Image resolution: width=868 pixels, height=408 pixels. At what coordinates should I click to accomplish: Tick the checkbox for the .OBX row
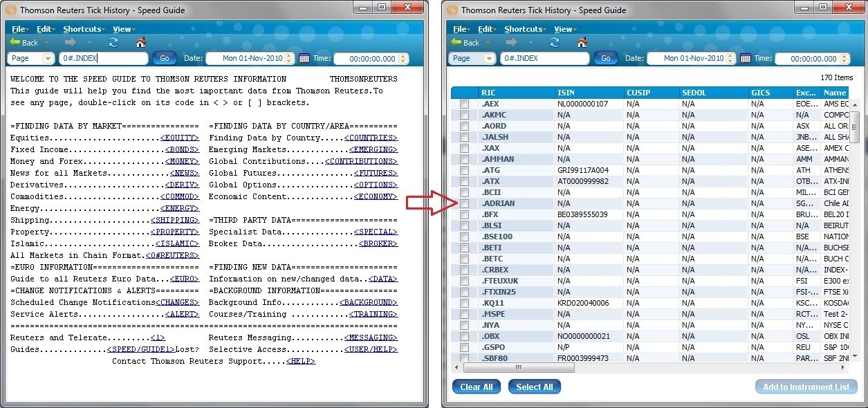pos(465,336)
